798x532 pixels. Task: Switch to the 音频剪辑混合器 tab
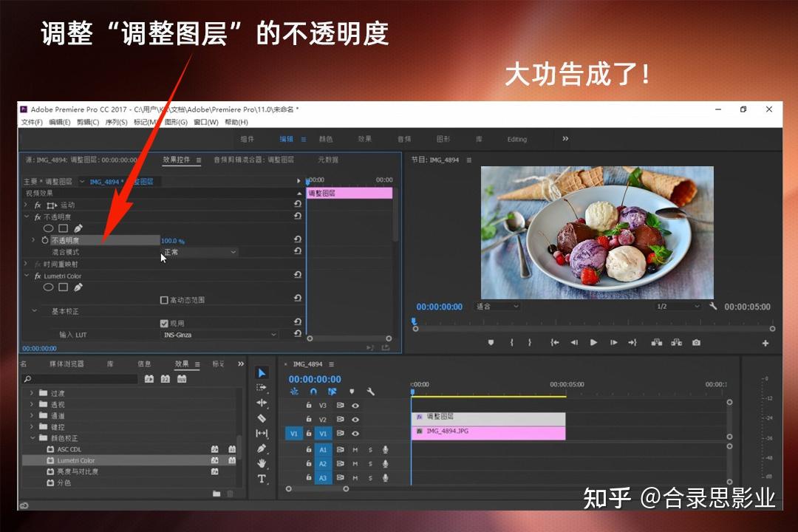[x=255, y=159]
